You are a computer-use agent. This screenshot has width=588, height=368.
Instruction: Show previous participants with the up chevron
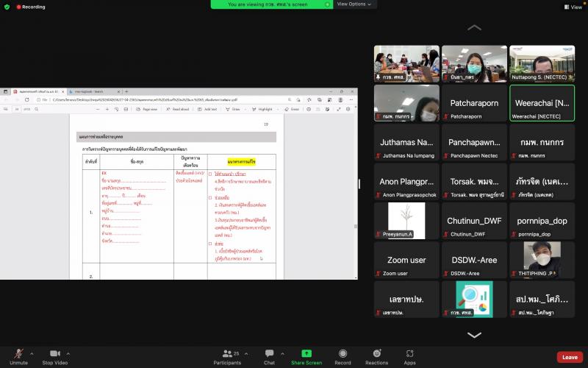tap(474, 27)
